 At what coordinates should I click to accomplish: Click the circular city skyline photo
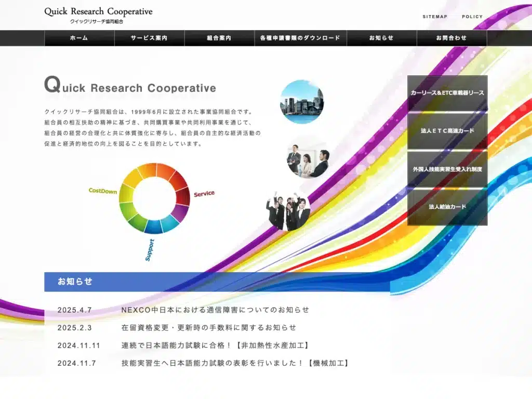[302, 102]
